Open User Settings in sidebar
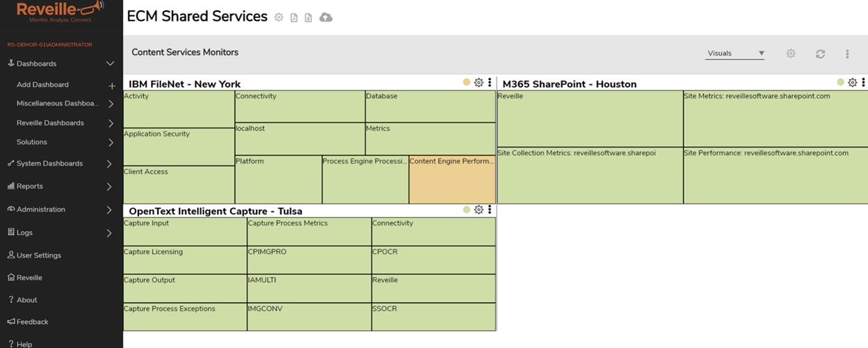The width and height of the screenshot is (868, 348). [34, 255]
